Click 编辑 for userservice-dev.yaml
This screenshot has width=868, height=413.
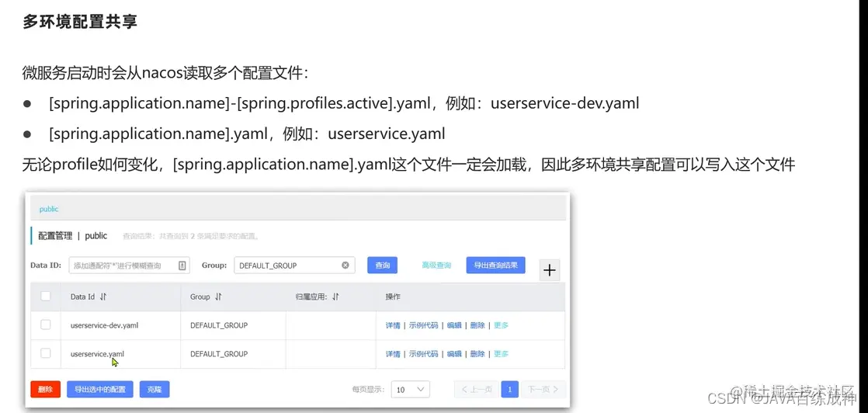pos(454,325)
